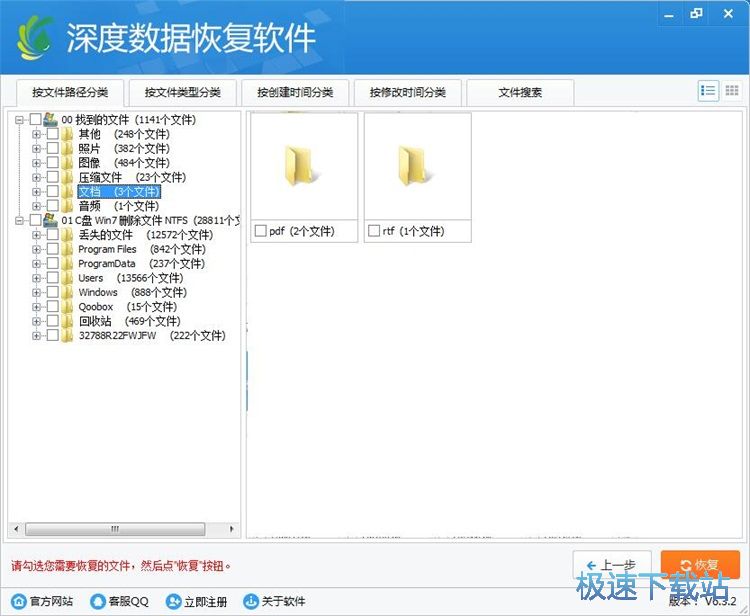The width and height of the screenshot is (750, 616).
Task: Click folder icon next to Users
Action: point(67,277)
